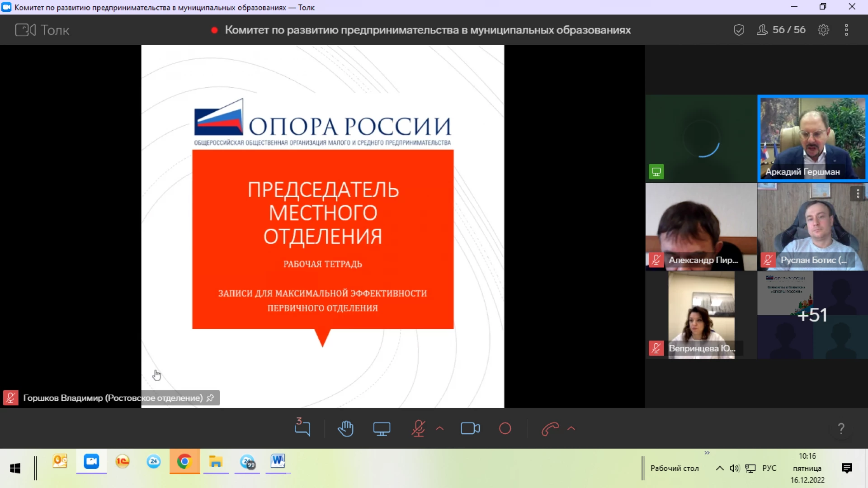This screenshot has height=488, width=868.
Task: Unpin Горшков Владимир presenter pin icon
Action: coord(210,398)
